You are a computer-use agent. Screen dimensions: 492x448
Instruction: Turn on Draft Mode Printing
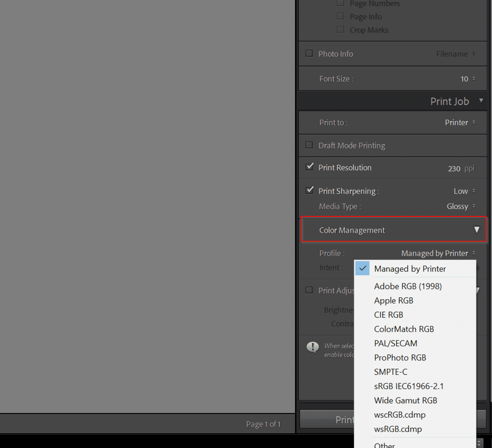coord(309,145)
